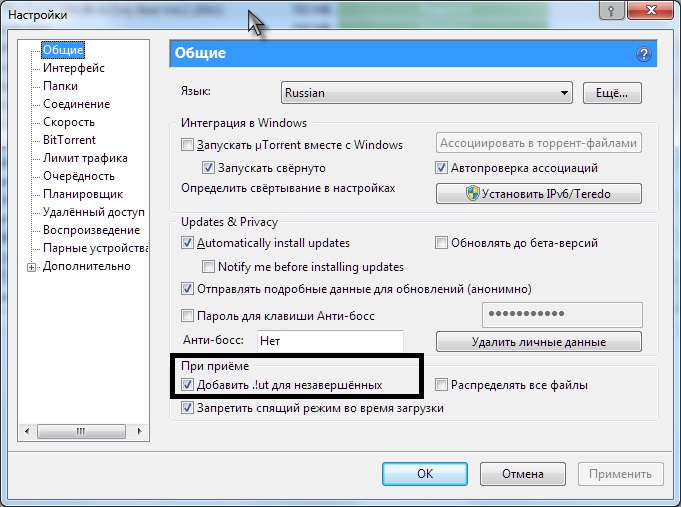
Task: Enable Пароль для клавиши Анти-босс
Action: (187, 315)
